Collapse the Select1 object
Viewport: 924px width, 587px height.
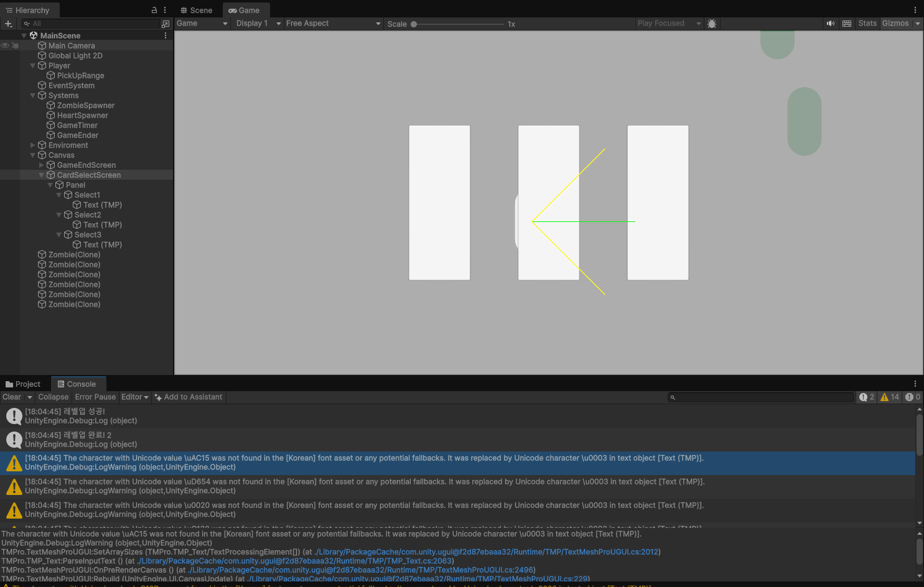59,195
